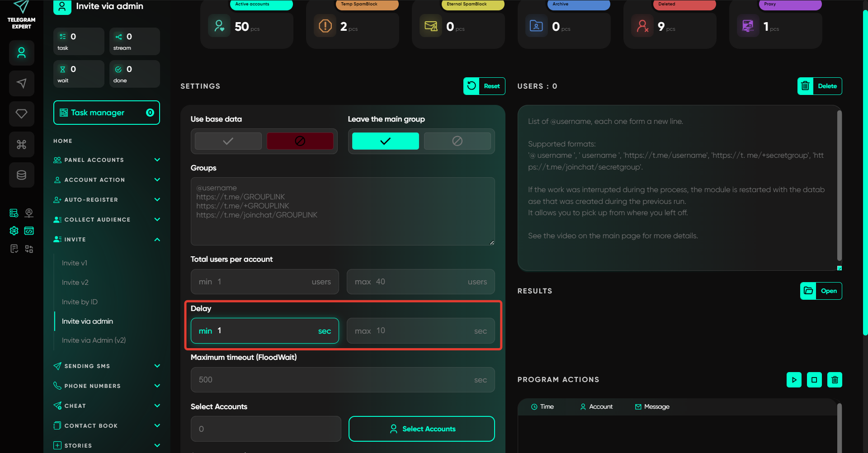The image size is (868, 453).
Task: Click the Select Accounts button
Action: click(x=421, y=429)
